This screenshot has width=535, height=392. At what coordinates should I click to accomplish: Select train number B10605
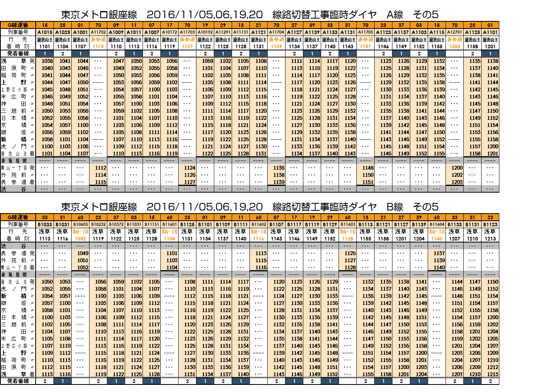80,224
